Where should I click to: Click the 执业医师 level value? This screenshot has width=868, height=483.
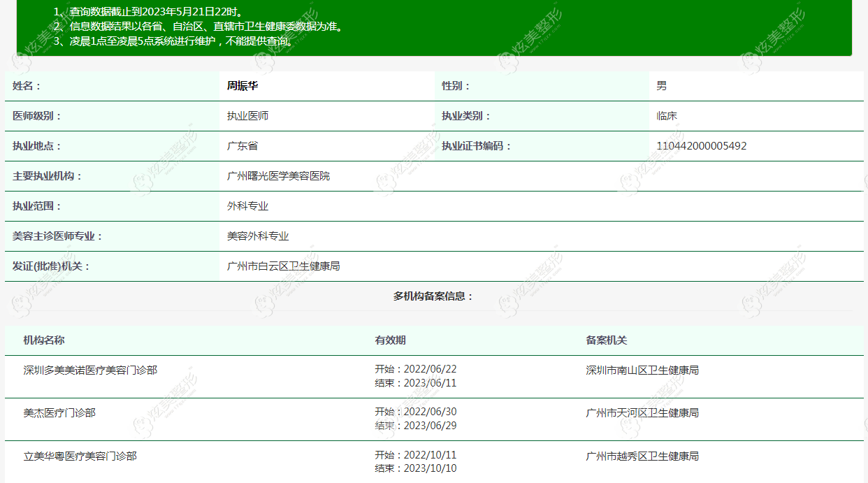(x=247, y=116)
